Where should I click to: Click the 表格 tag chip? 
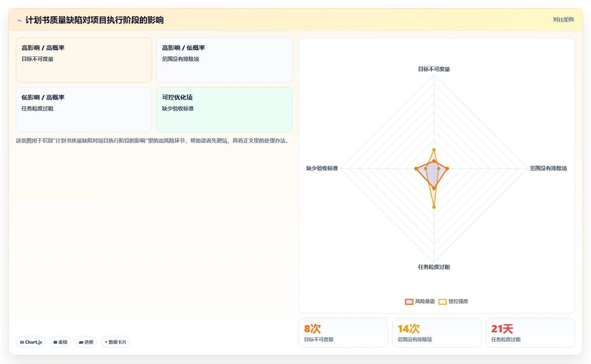(60, 342)
